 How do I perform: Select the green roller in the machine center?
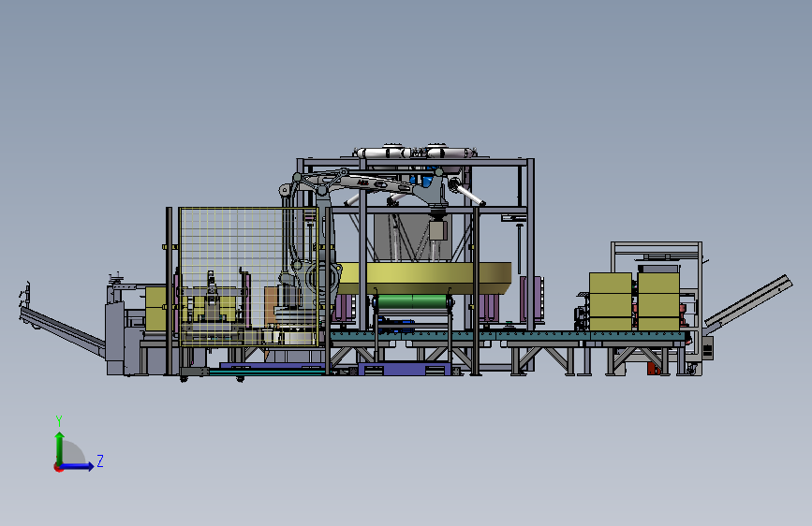[413, 301]
